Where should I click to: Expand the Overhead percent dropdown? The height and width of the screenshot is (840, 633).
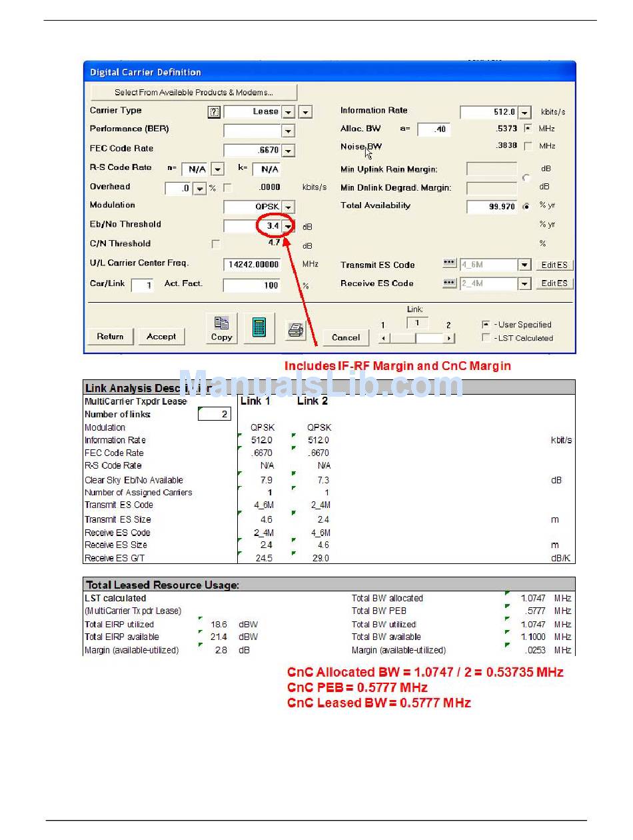pyautogui.click(x=199, y=189)
